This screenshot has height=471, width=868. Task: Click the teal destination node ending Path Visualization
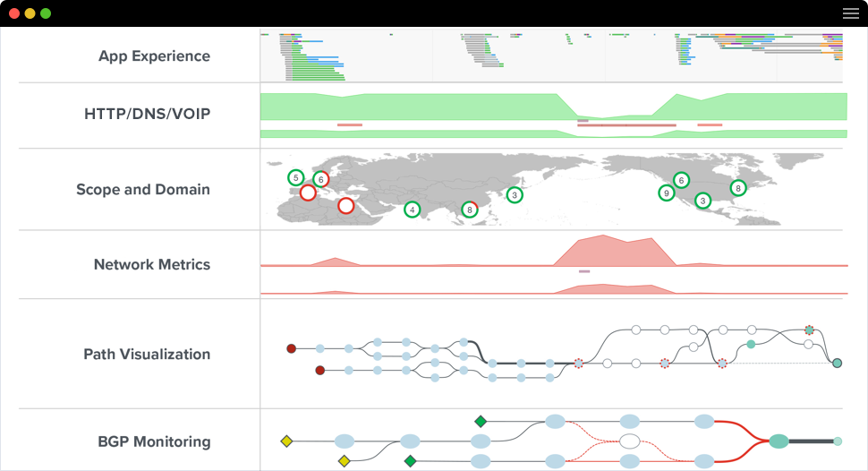pyautogui.click(x=837, y=364)
